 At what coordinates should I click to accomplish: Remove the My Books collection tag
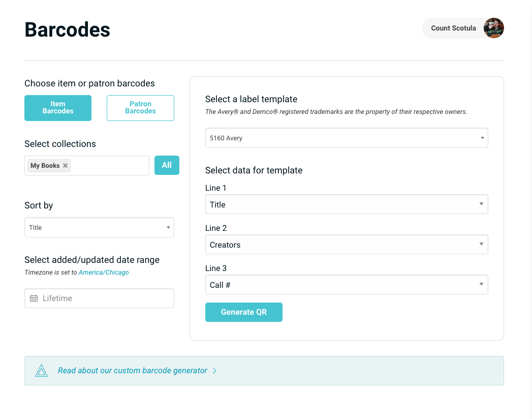point(65,166)
